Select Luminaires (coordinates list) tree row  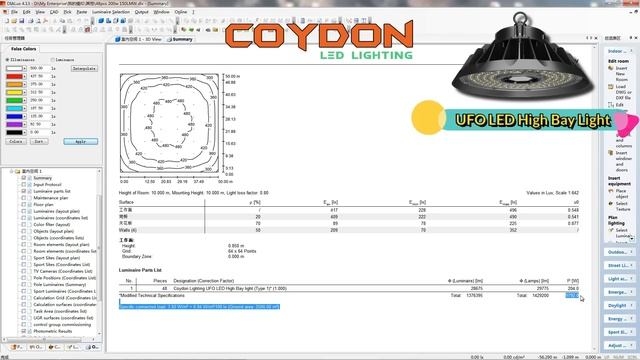tap(60, 218)
